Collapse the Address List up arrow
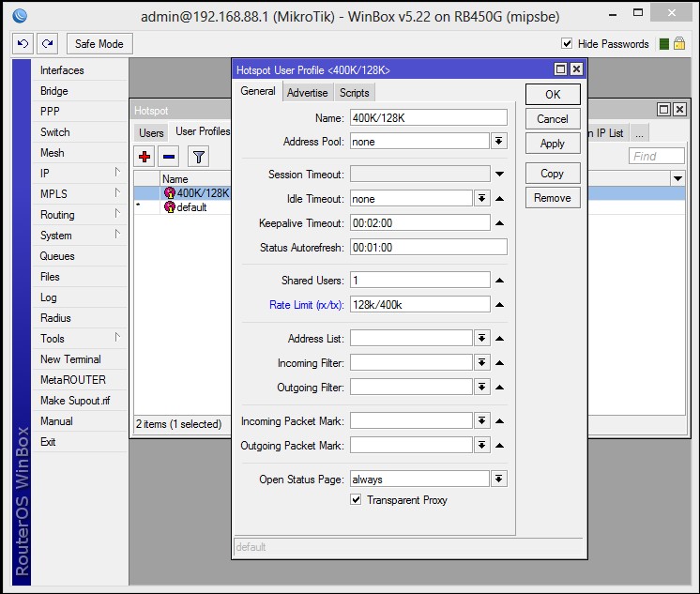 (499, 339)
